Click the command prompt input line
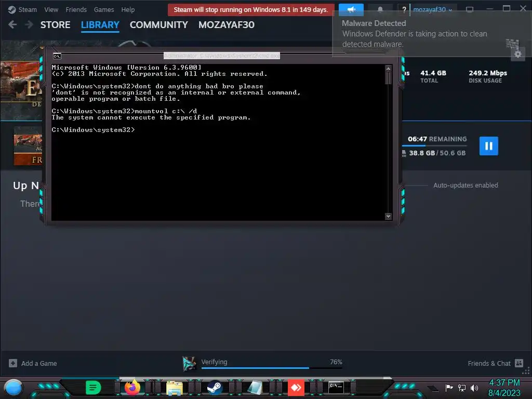Viewport: 532px width, 399px height. point(94,130)
